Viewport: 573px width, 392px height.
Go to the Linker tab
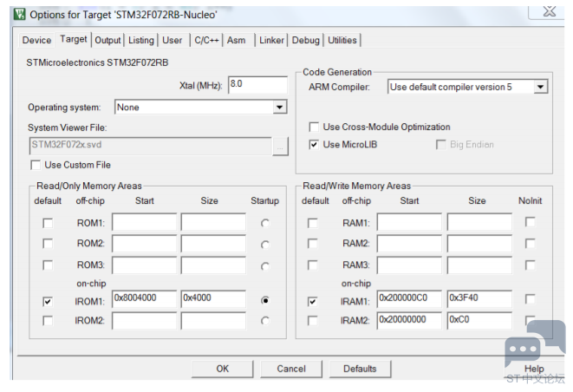click(270, 40)
